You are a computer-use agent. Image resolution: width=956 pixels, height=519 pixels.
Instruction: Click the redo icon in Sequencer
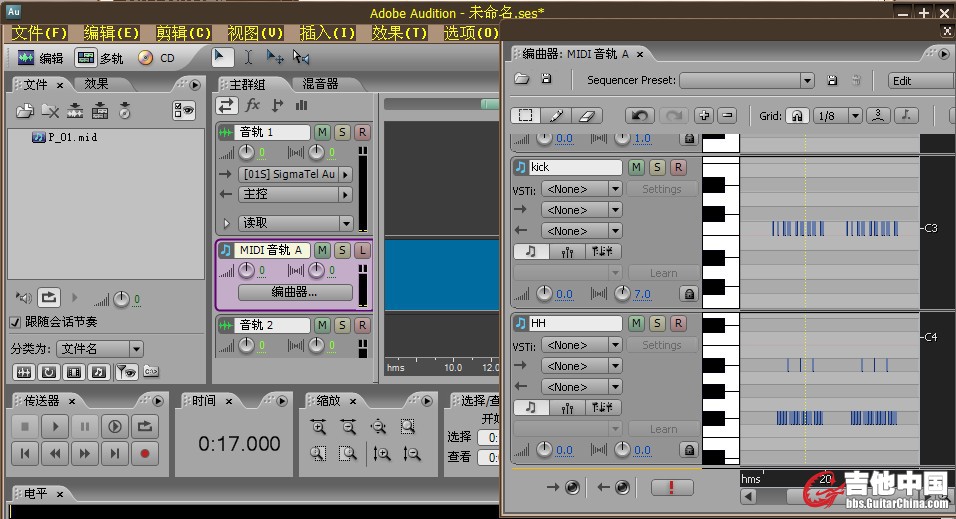pyautogui.click(x=673, y=115)
